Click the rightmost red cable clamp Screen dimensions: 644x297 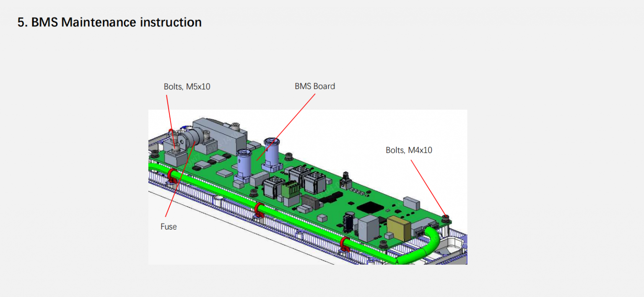(x=345, y=243)
